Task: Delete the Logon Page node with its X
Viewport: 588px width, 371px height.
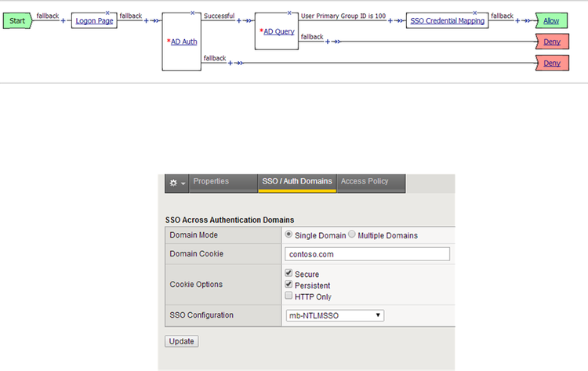Action: 107,13
